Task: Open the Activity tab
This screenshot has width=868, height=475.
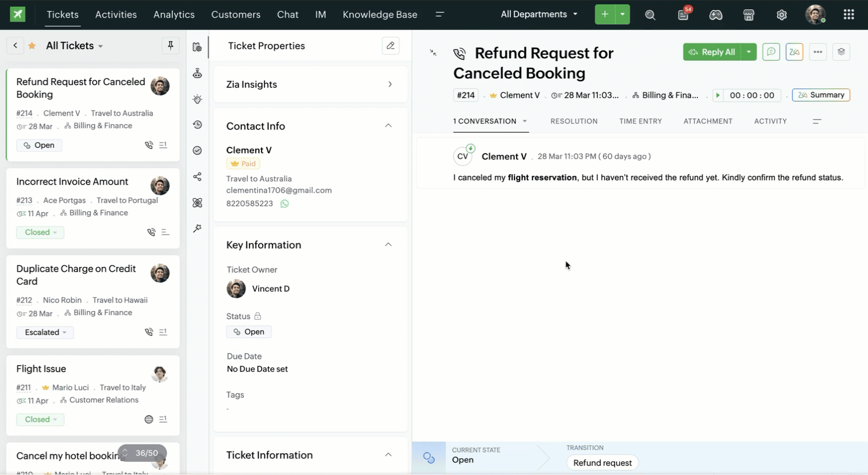Action: pyautogui.click(x=770, y=121)
